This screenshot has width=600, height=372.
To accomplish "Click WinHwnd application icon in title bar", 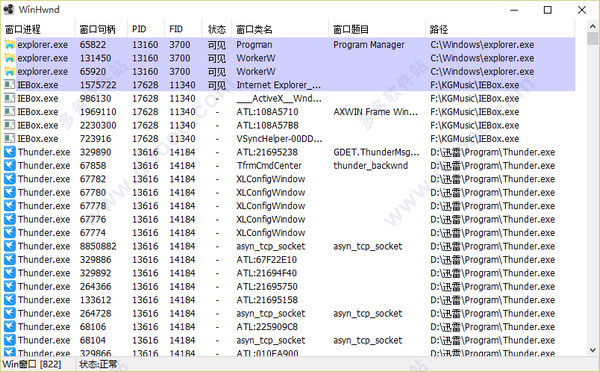I will click(x=9, y=10).
